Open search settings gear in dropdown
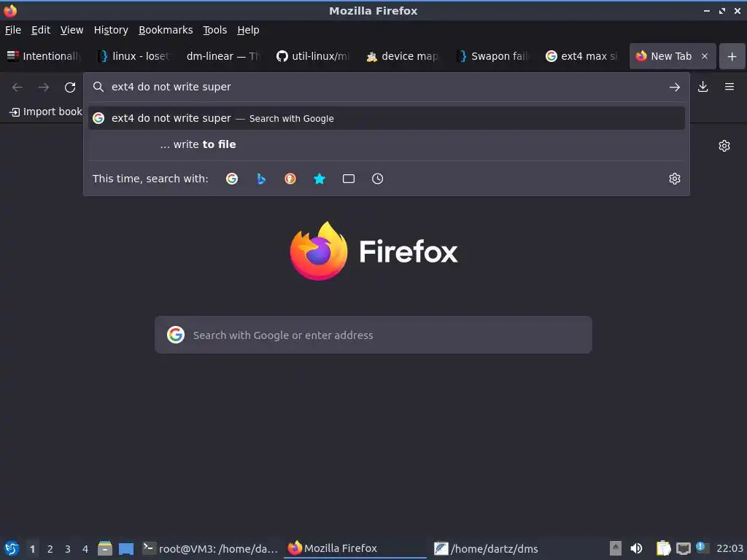The image size is (747, 560). click(x=675, y=179)
